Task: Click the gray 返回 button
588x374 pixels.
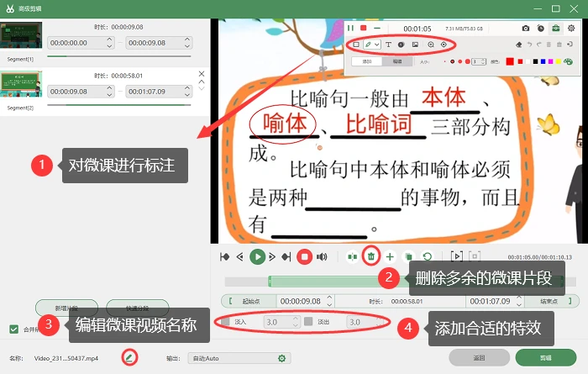Action: point(480,357)
